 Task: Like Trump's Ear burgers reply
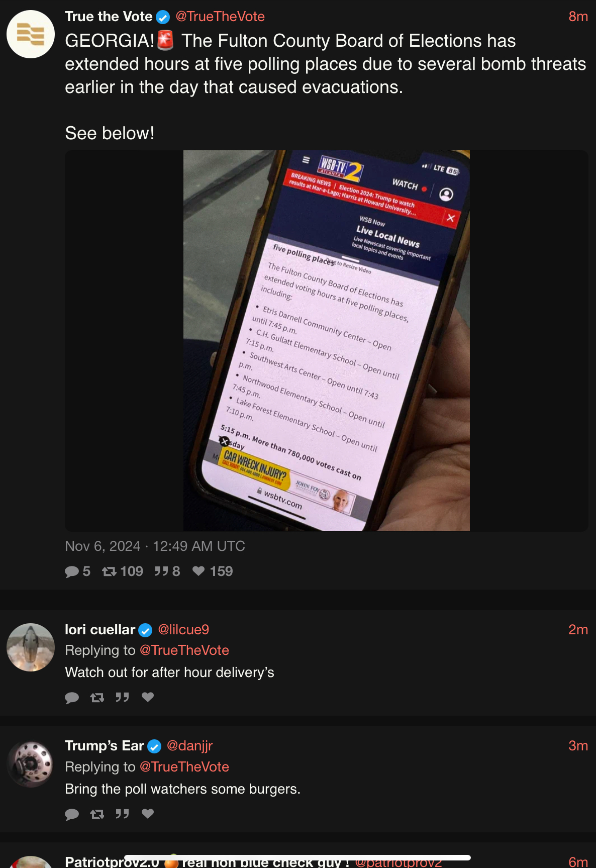[x=148, y=814]
